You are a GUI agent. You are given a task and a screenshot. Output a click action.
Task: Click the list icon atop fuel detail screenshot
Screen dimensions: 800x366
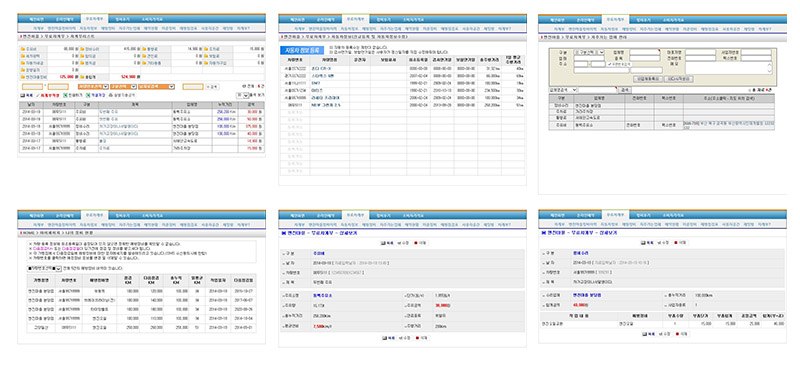click(x=383, y=243)
